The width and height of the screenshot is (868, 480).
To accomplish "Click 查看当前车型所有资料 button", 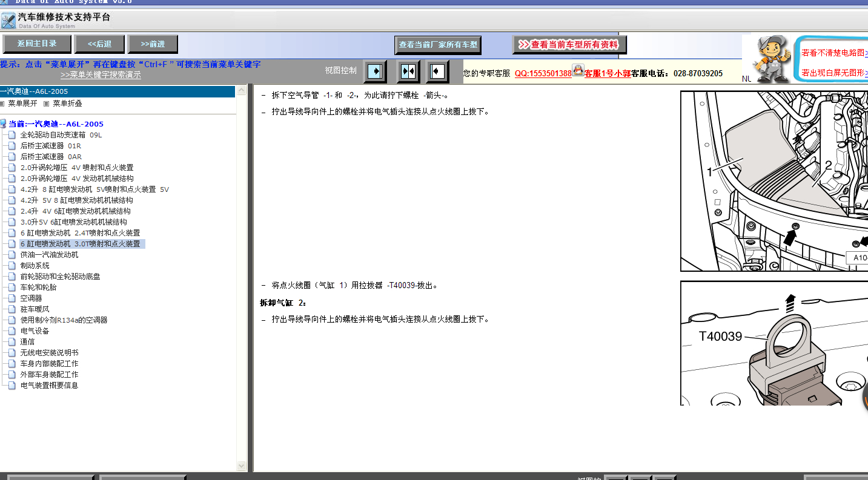I will [569, 45].
